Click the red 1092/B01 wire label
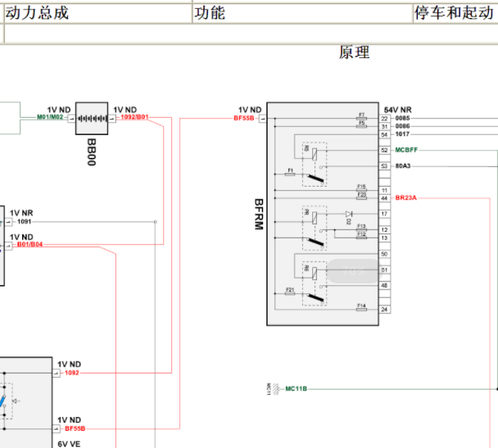Image resolution: width=498 pixels, height=448 pixels. click(134, 117)
